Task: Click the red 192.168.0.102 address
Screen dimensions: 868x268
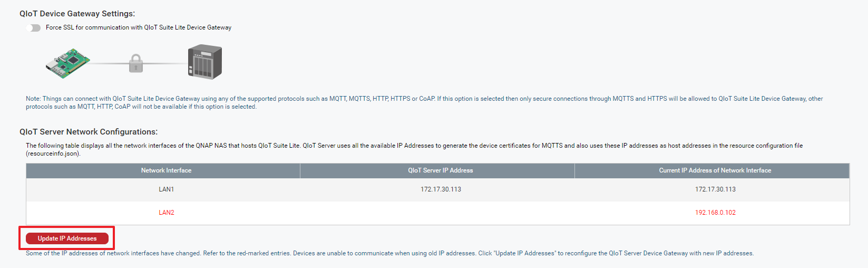Action: [715, 213]
